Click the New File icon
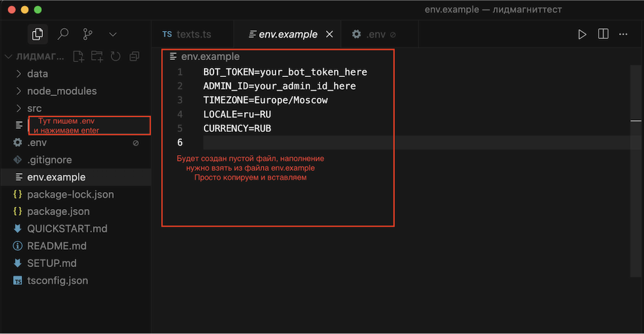The image size is (644, 334). pos(78,57)
